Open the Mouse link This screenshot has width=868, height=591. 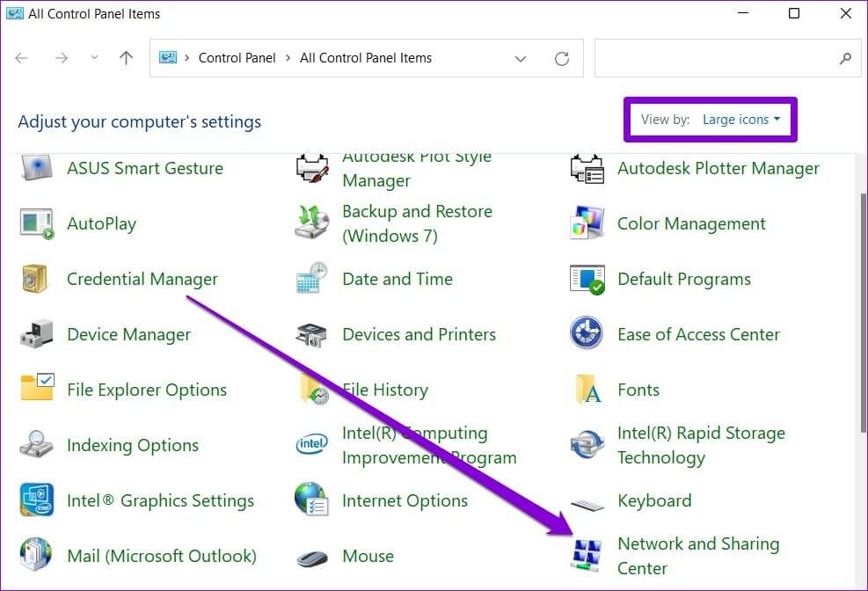(368, 556)
